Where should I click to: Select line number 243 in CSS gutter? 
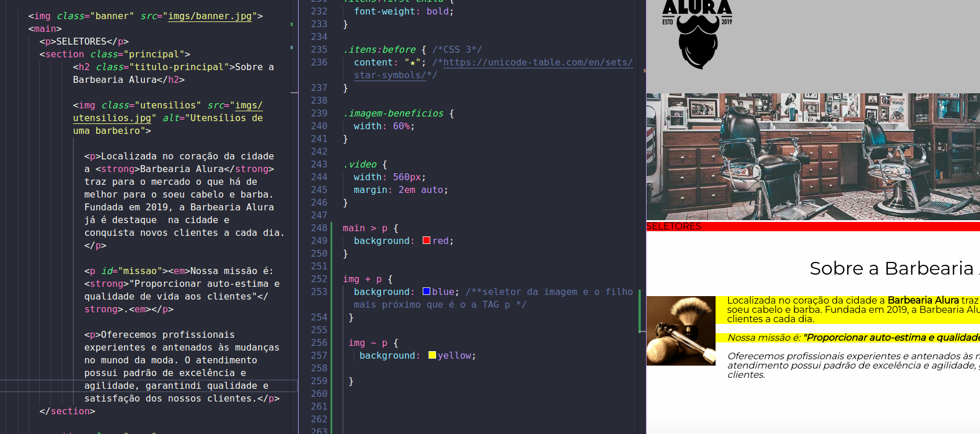coord(319,165)
